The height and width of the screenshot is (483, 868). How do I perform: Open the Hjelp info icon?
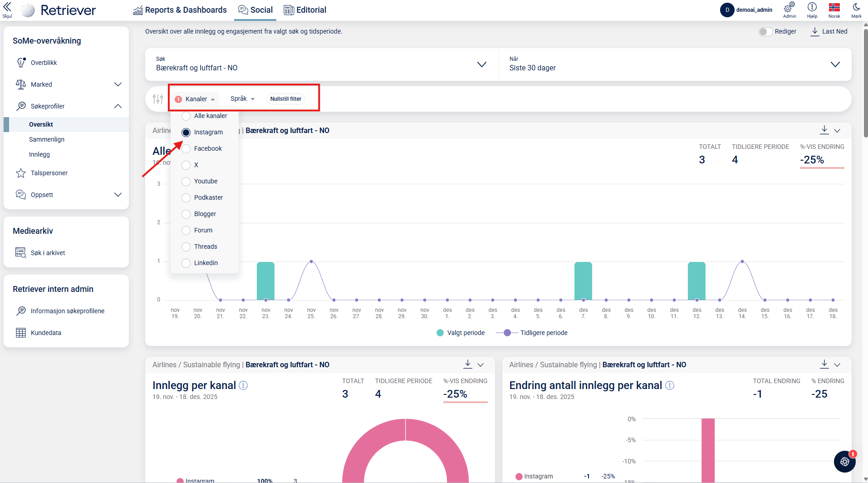pos(812,7)
